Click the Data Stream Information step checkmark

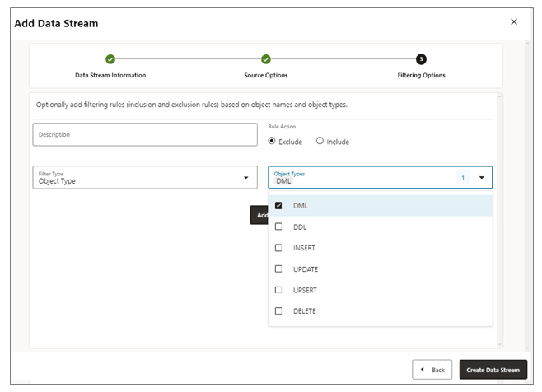pos(110,59)
